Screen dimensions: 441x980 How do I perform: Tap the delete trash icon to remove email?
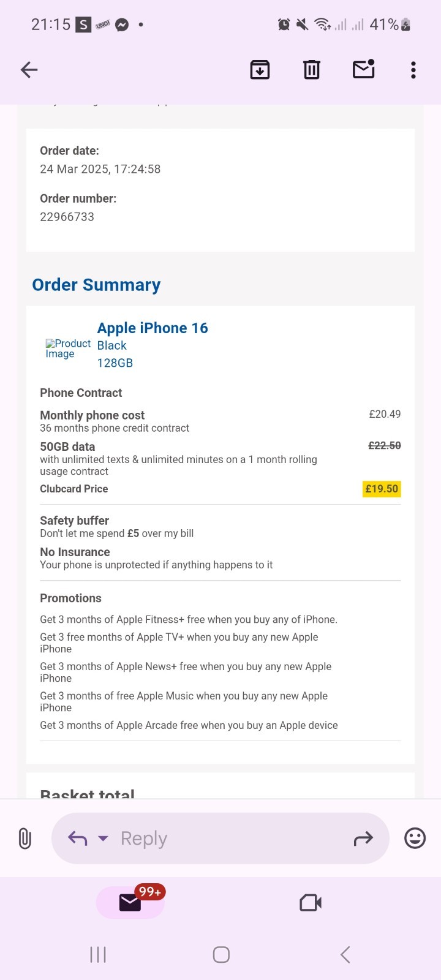pos(311,69)
